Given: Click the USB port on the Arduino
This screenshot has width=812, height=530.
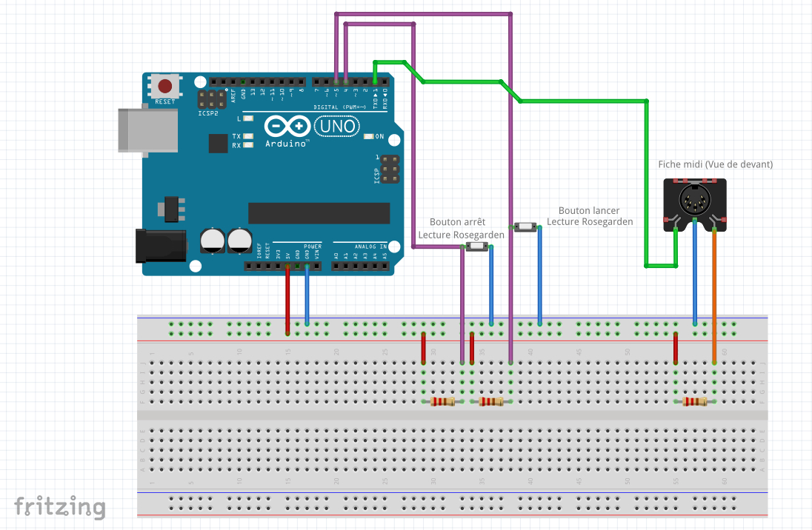Looking at the screenshot, I should pyautogui.click(x=148, y=130).
